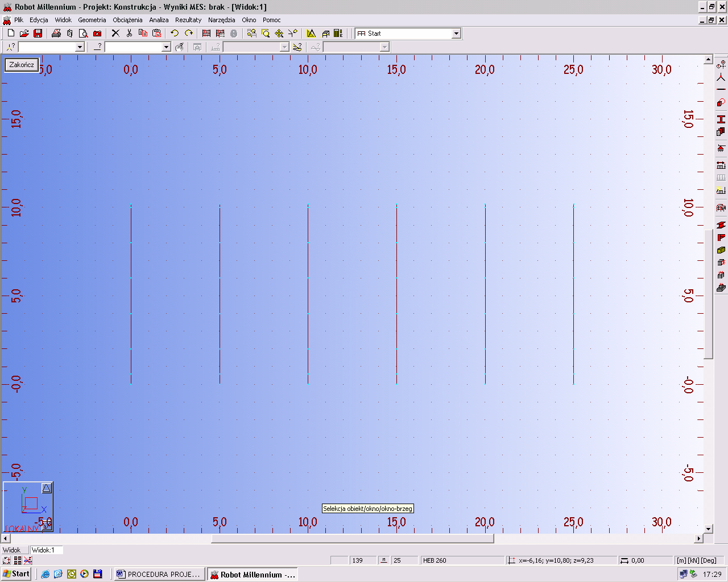Switch to PROCEDURA PROJE... taskbar window
This screenshot has width=728, height=582.
pos(159,574)
